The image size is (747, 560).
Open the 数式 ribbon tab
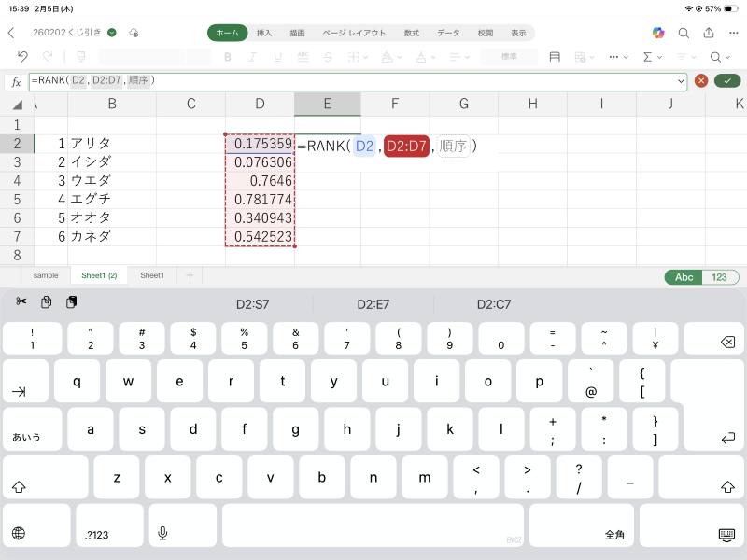coord(411,33)
